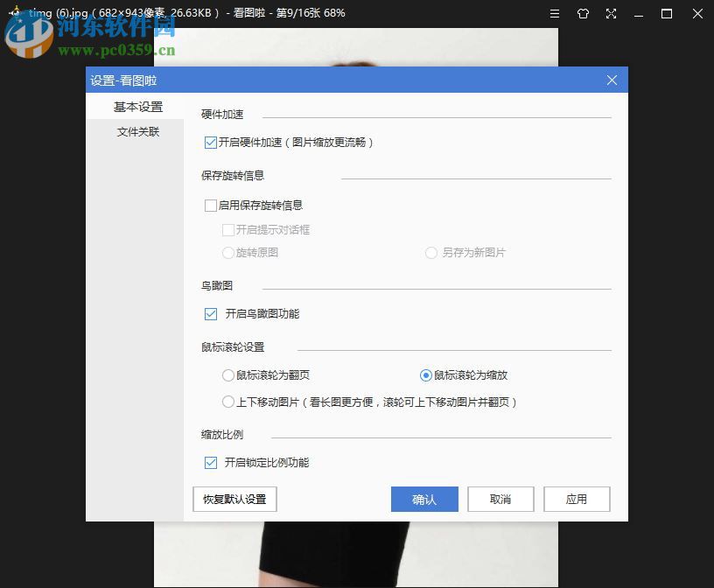
Task: Select 旋转原图 radio option
Action: coord(228,253)
